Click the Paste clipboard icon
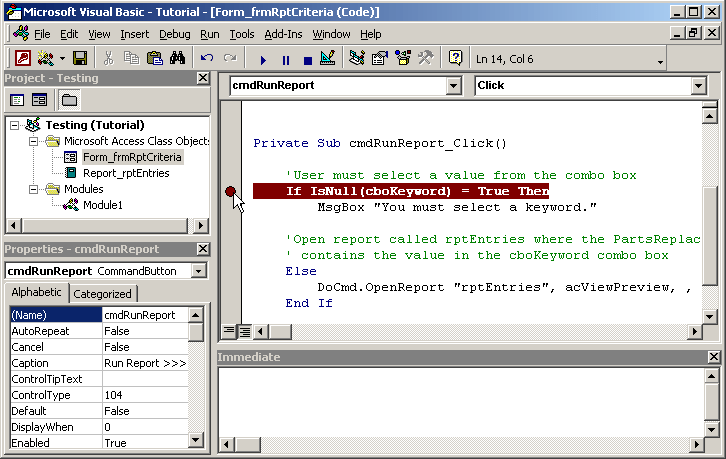 pyautogui.click(x=155, y=58)
